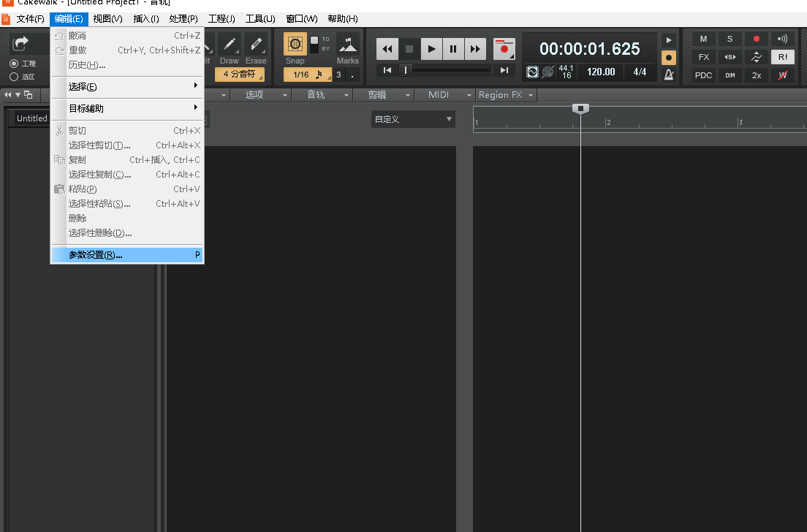The width and height of the screenshot is (807, 532).
Task: Open the draw resolution dropdown
Action: pyautogui.click(x=239, y=75)
